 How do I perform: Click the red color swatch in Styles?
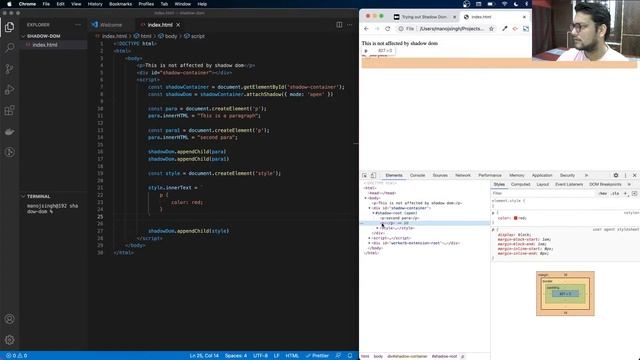[516, 218]
